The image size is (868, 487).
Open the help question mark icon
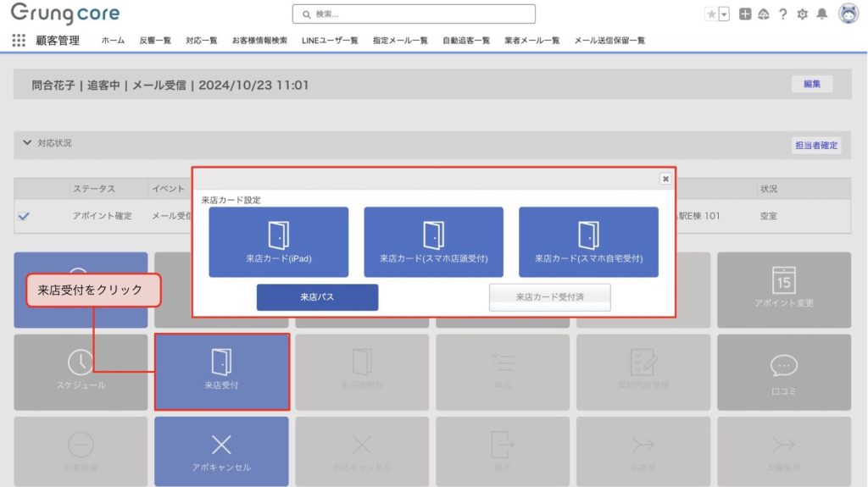coord(782,14)
